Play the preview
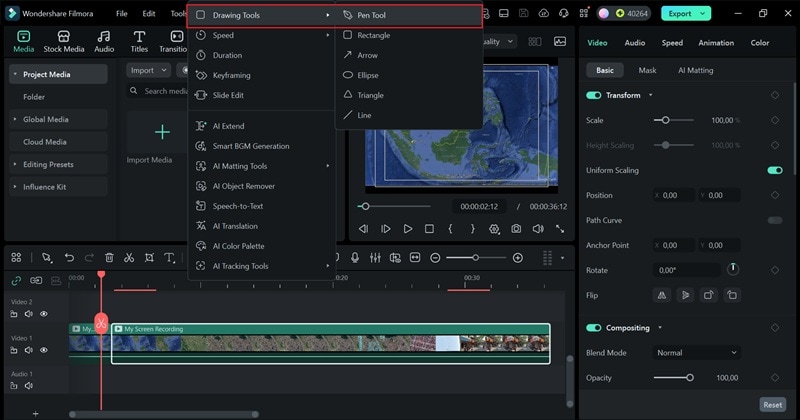The height and width of the screenshot is (420, 800). 408,229
